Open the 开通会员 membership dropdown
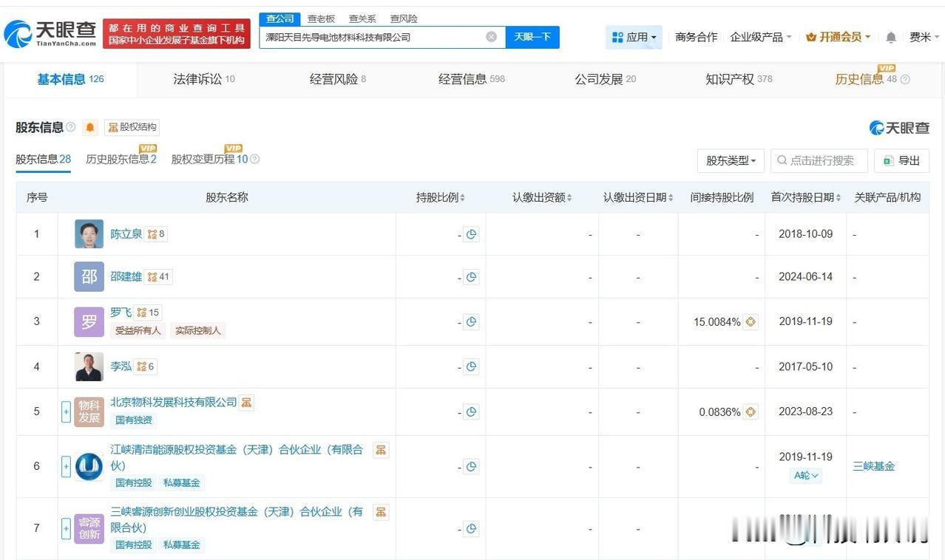This screenshot has width=945, height=560. tap(838, 37)
